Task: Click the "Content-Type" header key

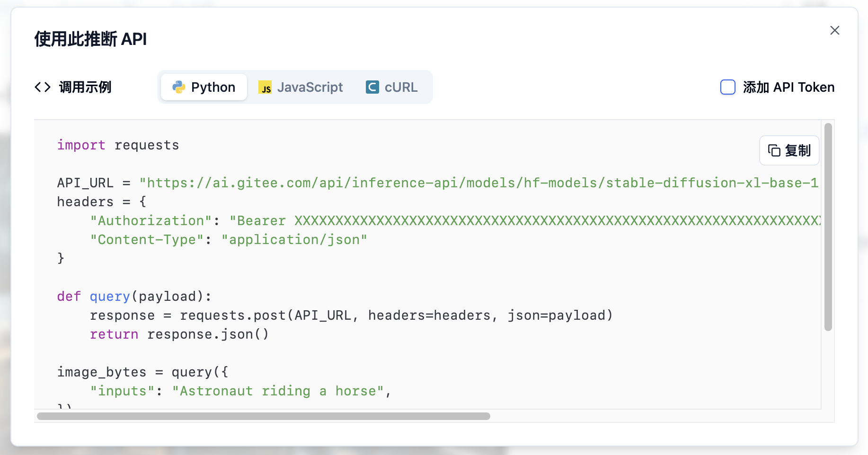Action: pos(147,240)
